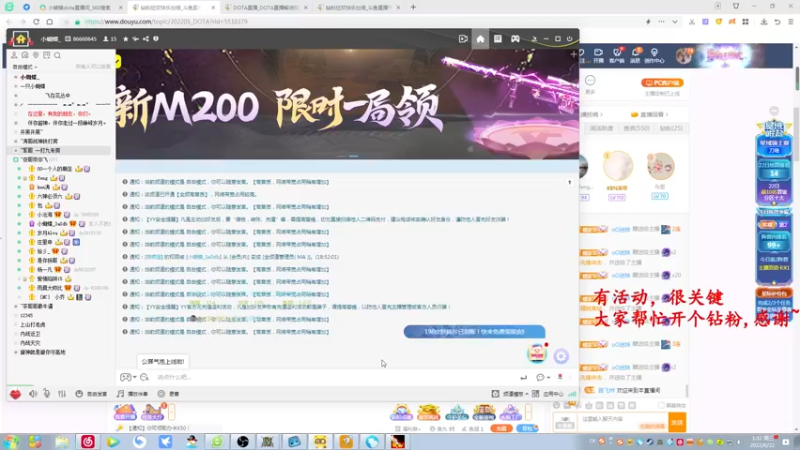This screenshot has height=450, width=800.
Task: Click the cartoon mascot icon in chat area
Action: [x=537, y=353]
